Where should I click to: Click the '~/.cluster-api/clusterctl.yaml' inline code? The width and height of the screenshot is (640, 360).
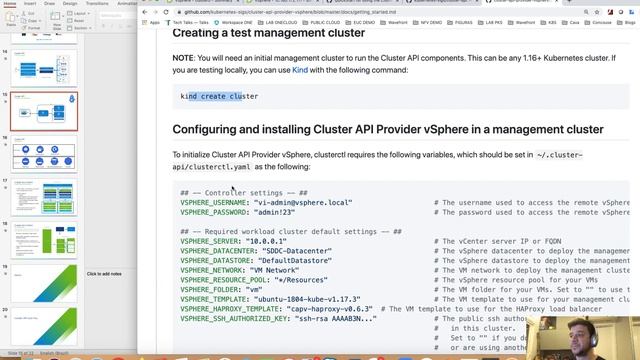pyautogui.click(x=377, y=161)
